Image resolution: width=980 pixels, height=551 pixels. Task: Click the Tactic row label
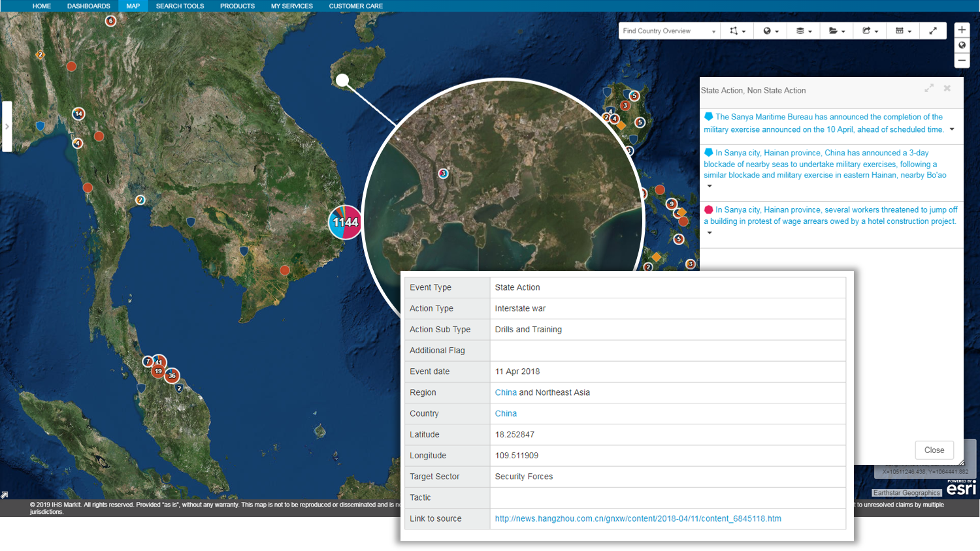[420, 497]
